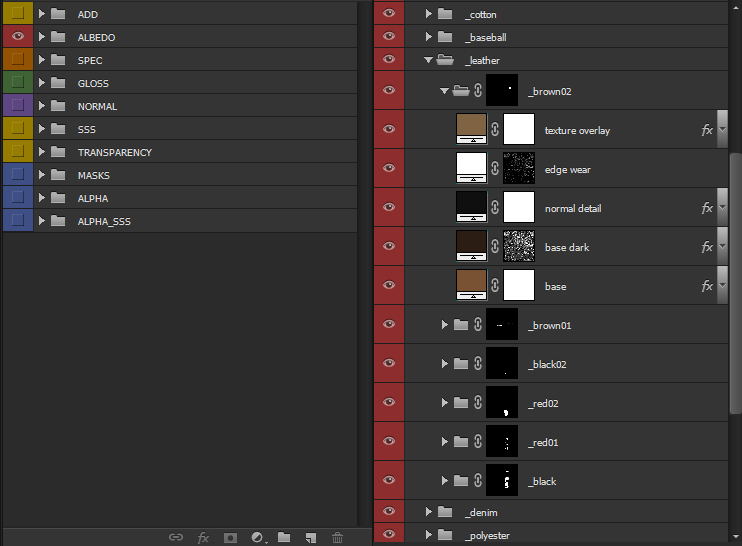
Task: Select the _red01 group name
Action: 543,442
